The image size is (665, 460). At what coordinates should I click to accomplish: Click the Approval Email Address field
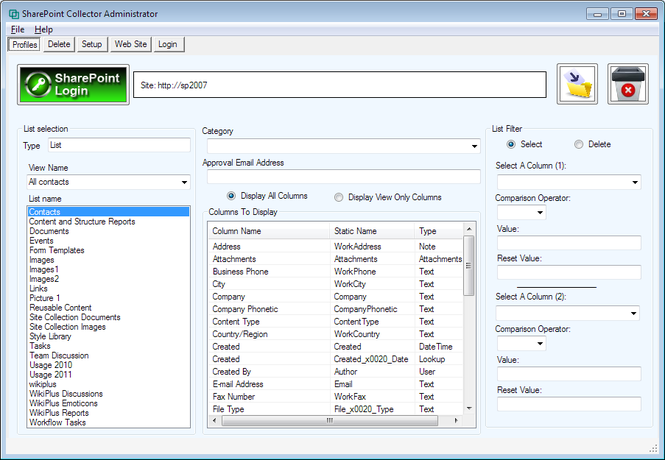(x=343, y=177)
